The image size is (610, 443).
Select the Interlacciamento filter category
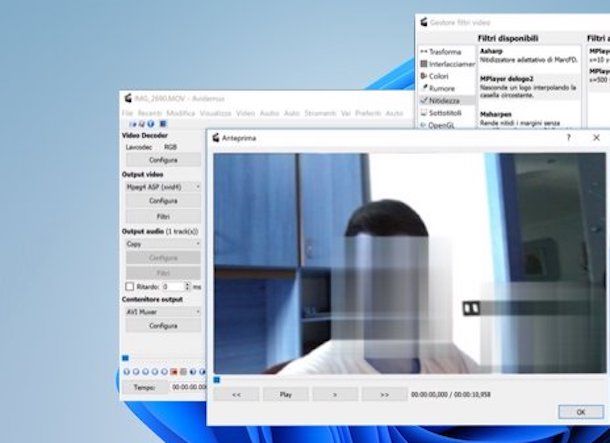(x=447, y=64)
